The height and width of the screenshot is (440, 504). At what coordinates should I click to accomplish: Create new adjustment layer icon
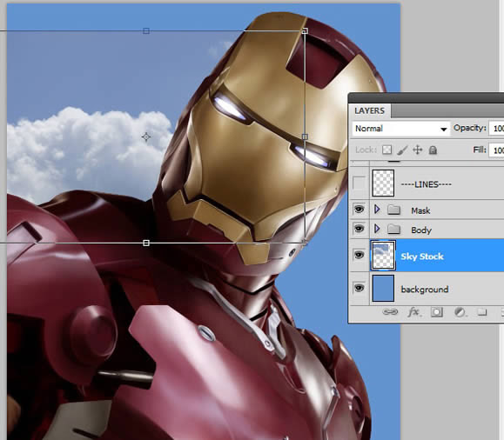[460, 312]
